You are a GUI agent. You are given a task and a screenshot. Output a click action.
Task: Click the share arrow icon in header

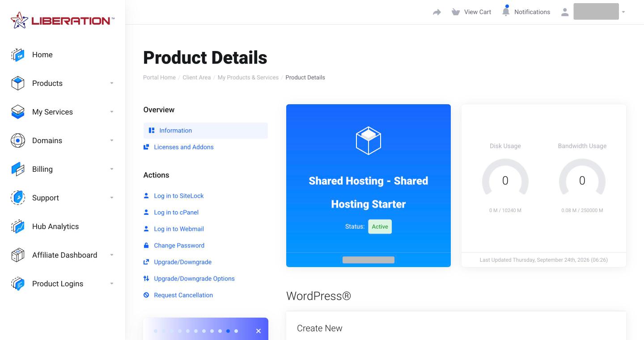(437, 12)
